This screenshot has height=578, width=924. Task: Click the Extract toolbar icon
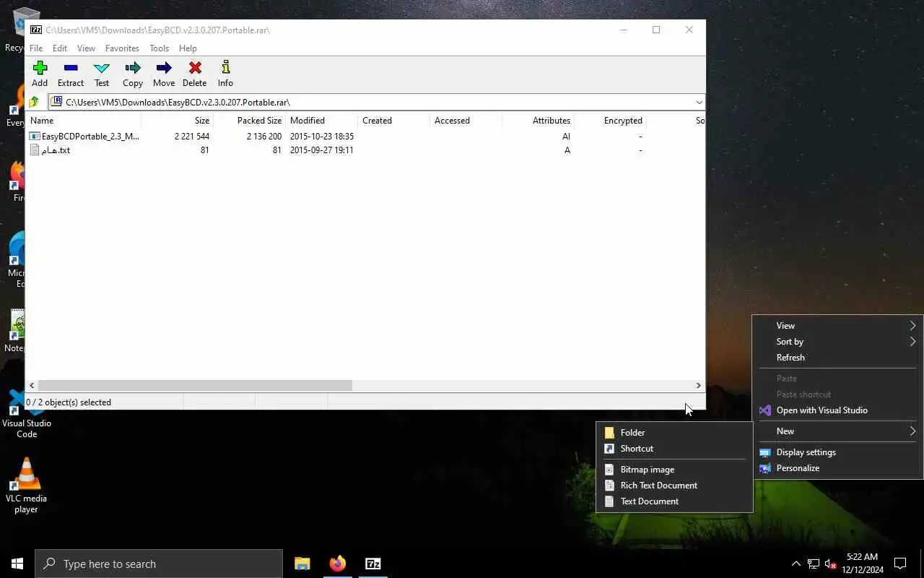click(71, 68)
